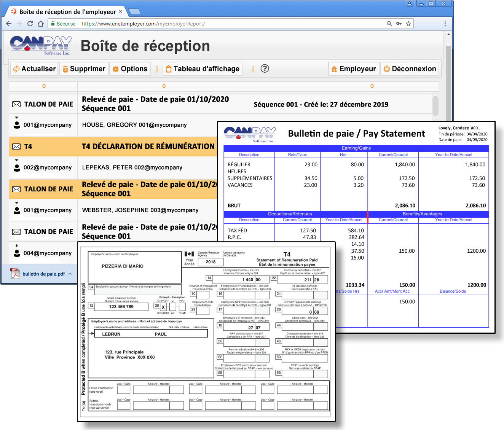Image resolution: width=504 pixels, height=430 pixels.
Task: Open bulletin de paie.pdf download
Action: click(43, 274)
